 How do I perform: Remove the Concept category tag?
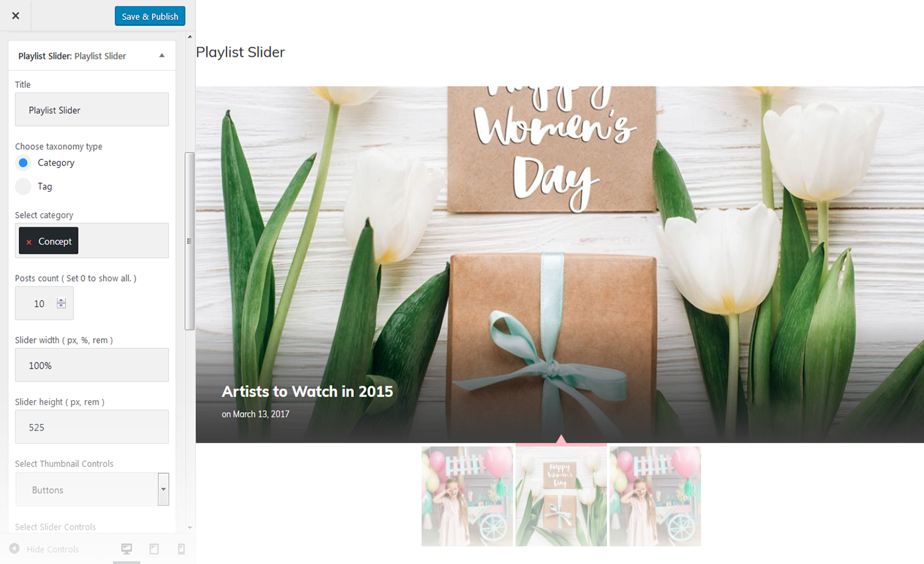28,242
